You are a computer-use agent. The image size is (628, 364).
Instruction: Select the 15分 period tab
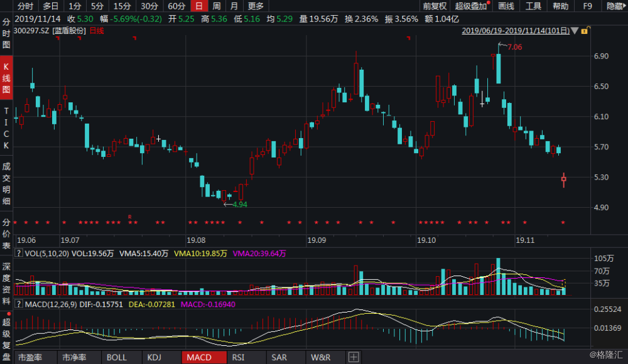pos(122,6)
